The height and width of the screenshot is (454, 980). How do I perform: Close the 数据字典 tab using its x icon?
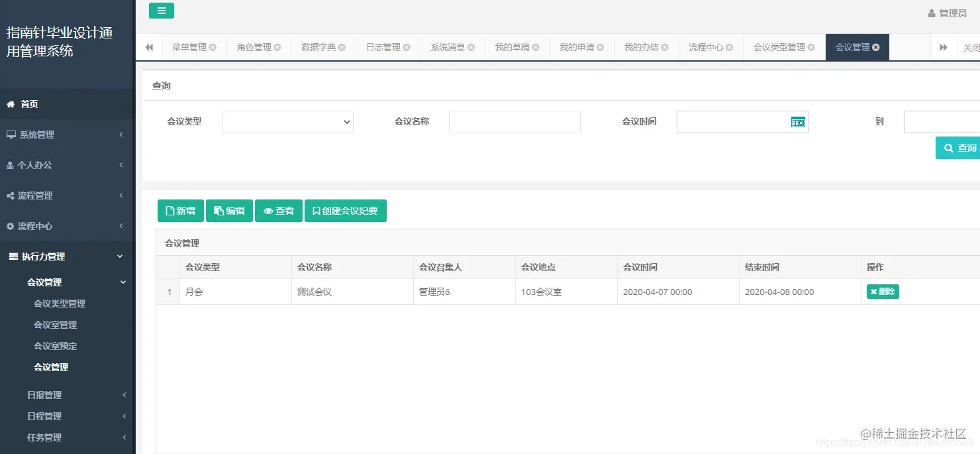pyautogui.click(x=342, y=48)
